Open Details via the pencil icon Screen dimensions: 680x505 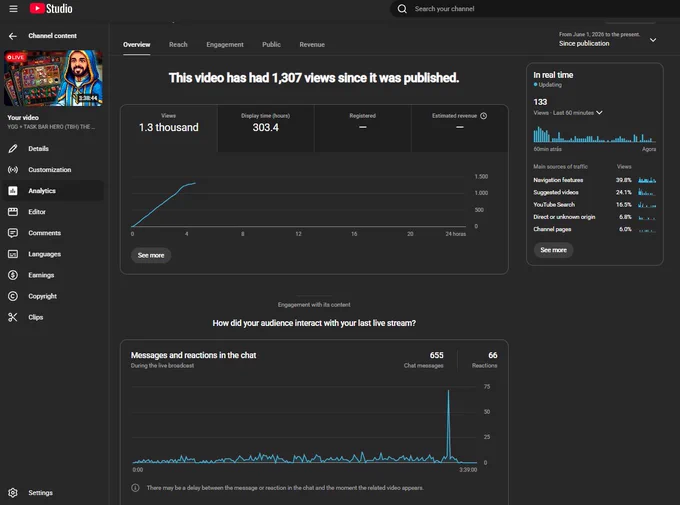(13, 148)
